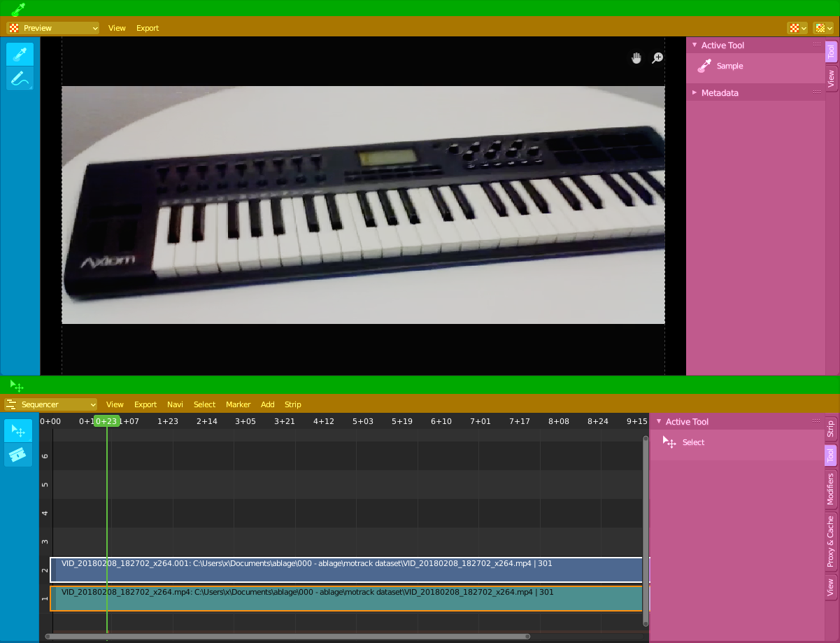Open the View menu in the Preview header
This screenshot has width=840, height=643.
(x=117, y=28)
